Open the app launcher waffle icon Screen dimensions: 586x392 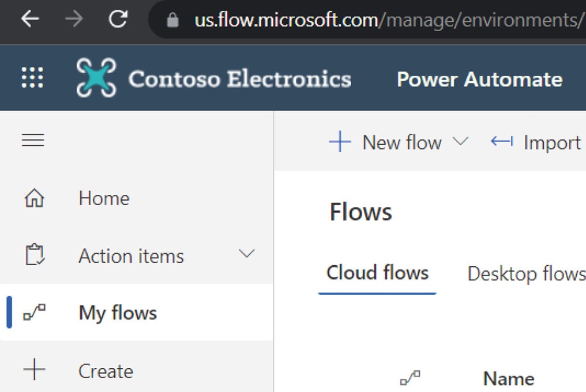[x=32, y=78]
